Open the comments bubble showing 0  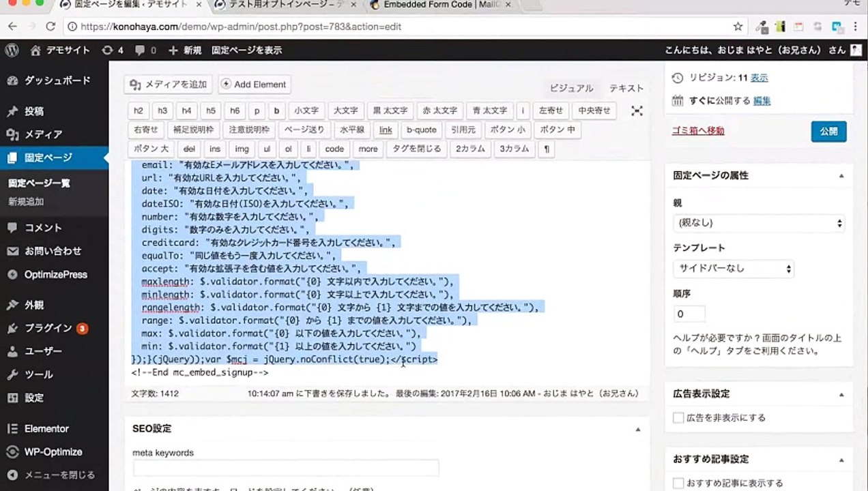tap(146, 50)
